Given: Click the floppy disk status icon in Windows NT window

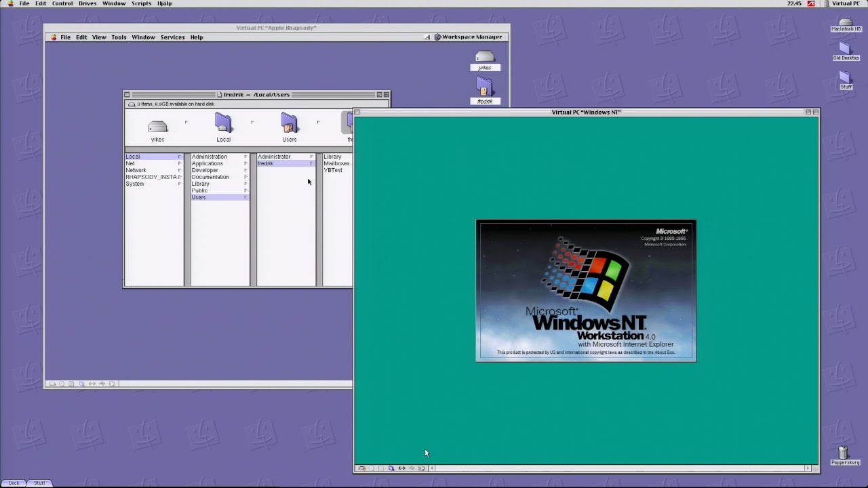Looking at the screenshot, I should (x=381, y=468).
